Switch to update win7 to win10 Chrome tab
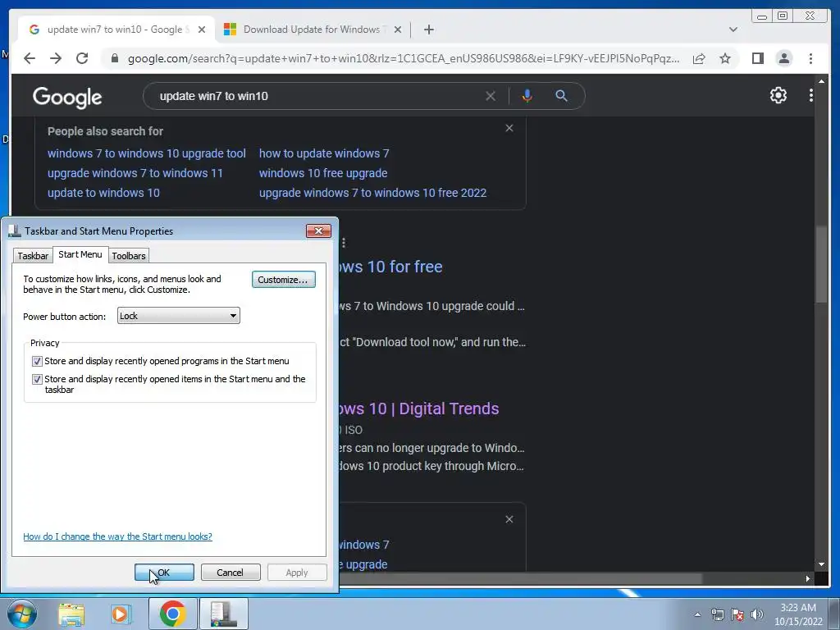 pos(116,30)
